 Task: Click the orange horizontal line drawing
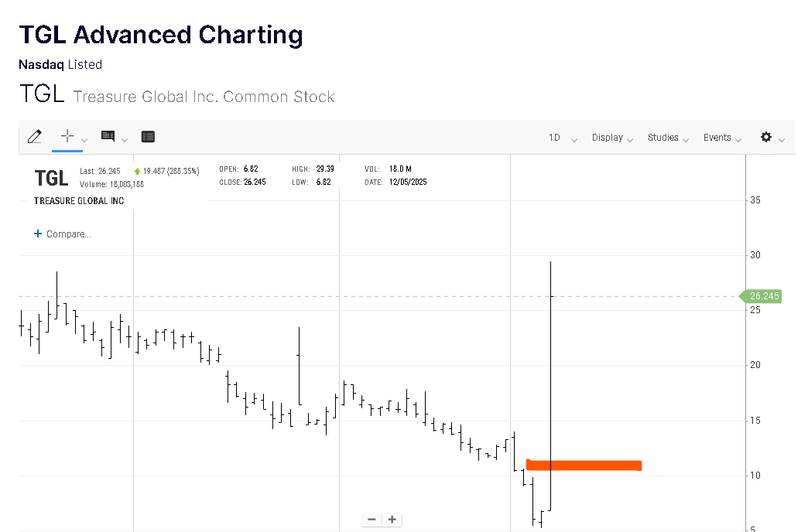(584, 465)
